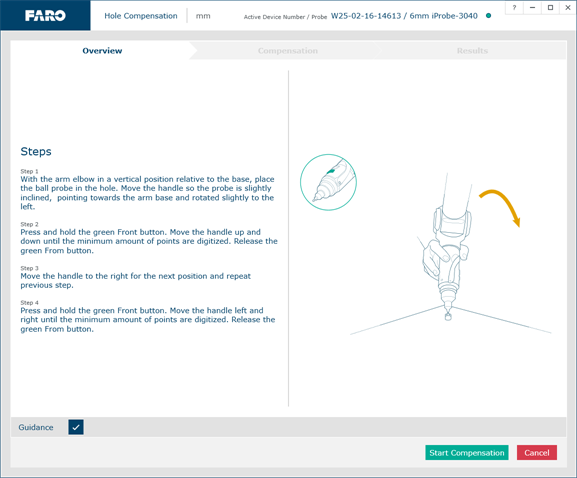This screenshot has width=577, height=478.
Task: Cancel the hole compensation
Action: point(537,453)
